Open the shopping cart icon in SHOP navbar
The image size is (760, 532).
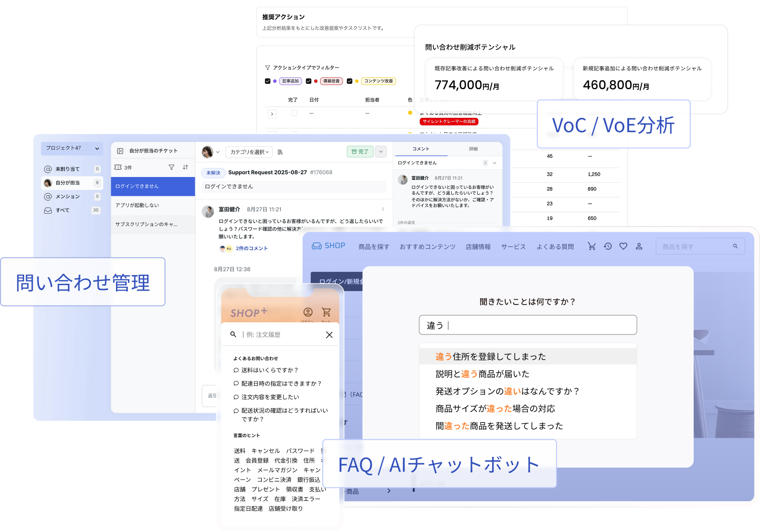(x=592, y=246)
